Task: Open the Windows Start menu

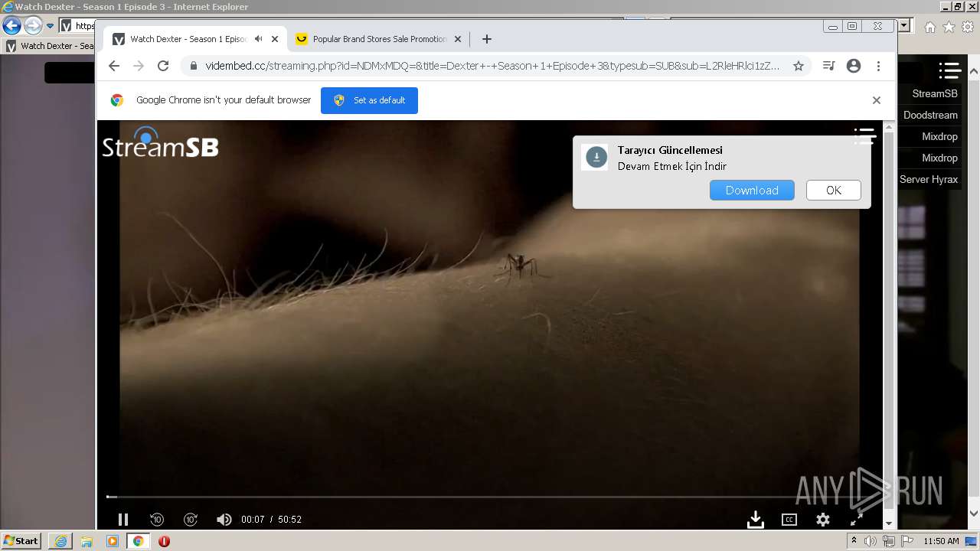Action: (x=21, y=541)
